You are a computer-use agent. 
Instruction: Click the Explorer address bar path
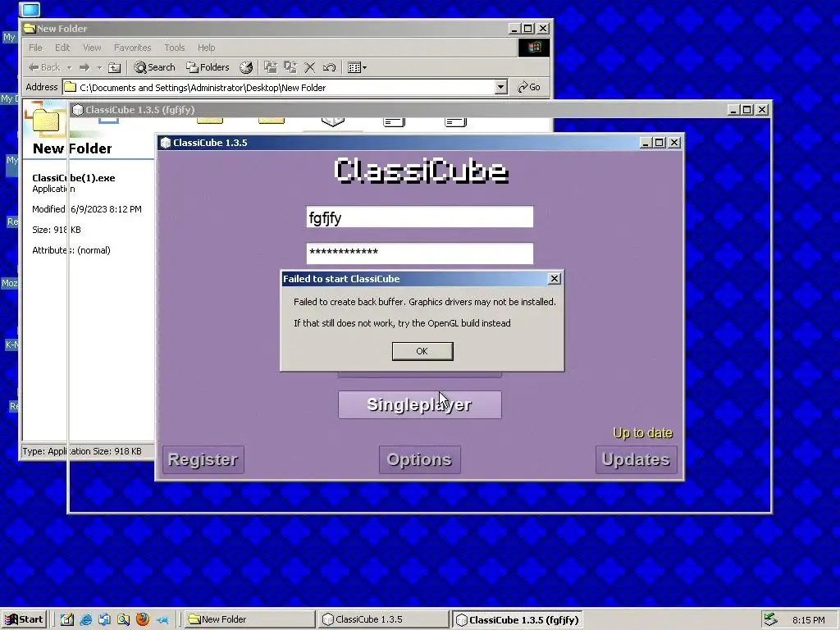(x=279, y=87)
